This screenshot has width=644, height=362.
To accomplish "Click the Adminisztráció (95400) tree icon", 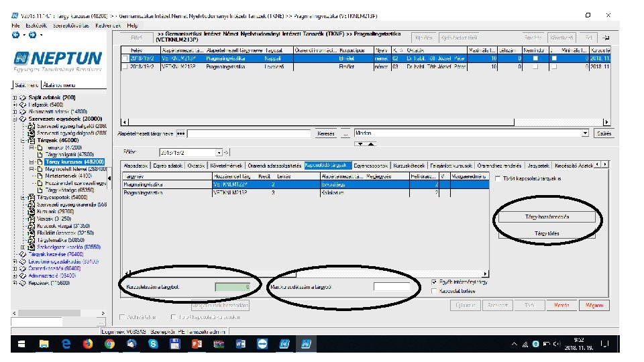I will pyautogui.click(x=23, y=276).
